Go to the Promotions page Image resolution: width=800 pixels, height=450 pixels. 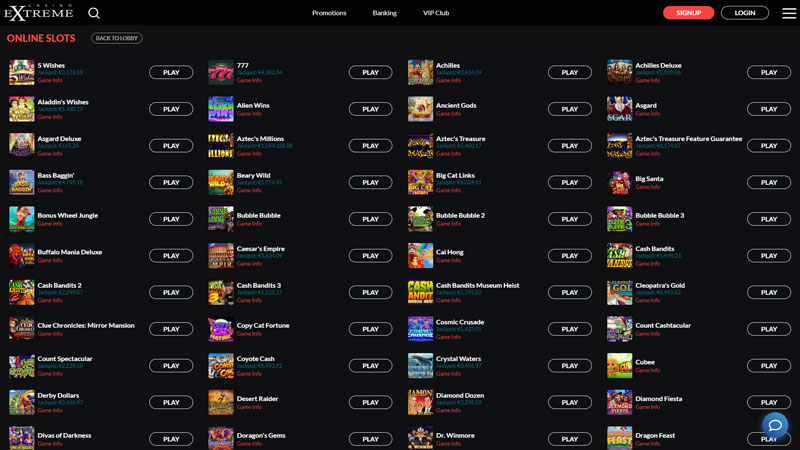click(329, 13)
